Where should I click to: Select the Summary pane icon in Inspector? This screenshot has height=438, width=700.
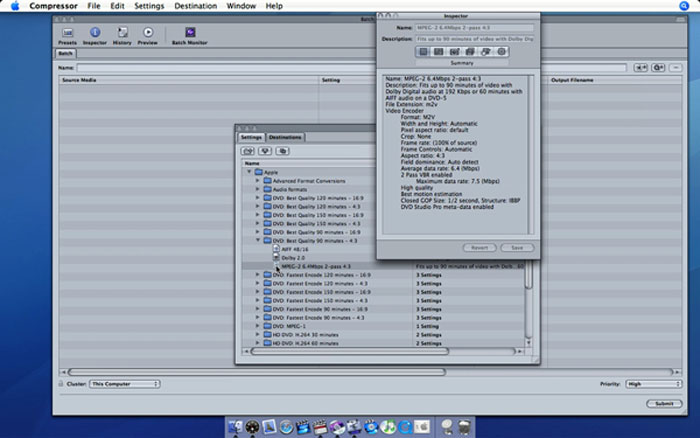(423, 52)
